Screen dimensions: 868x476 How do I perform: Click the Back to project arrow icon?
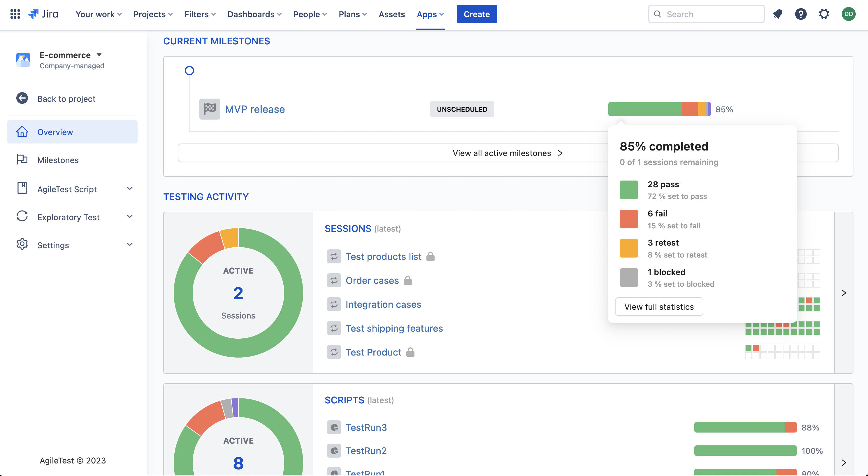point(22,98)
